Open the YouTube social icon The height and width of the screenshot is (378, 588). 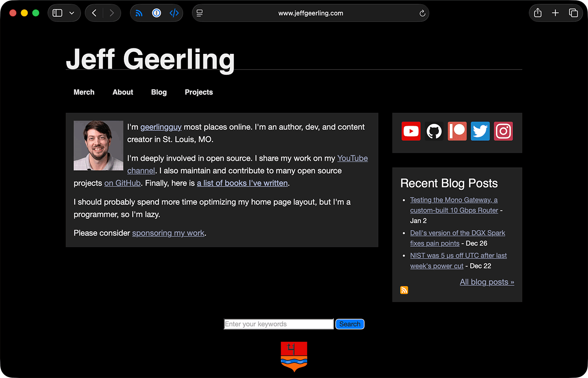tap(411, 131)
